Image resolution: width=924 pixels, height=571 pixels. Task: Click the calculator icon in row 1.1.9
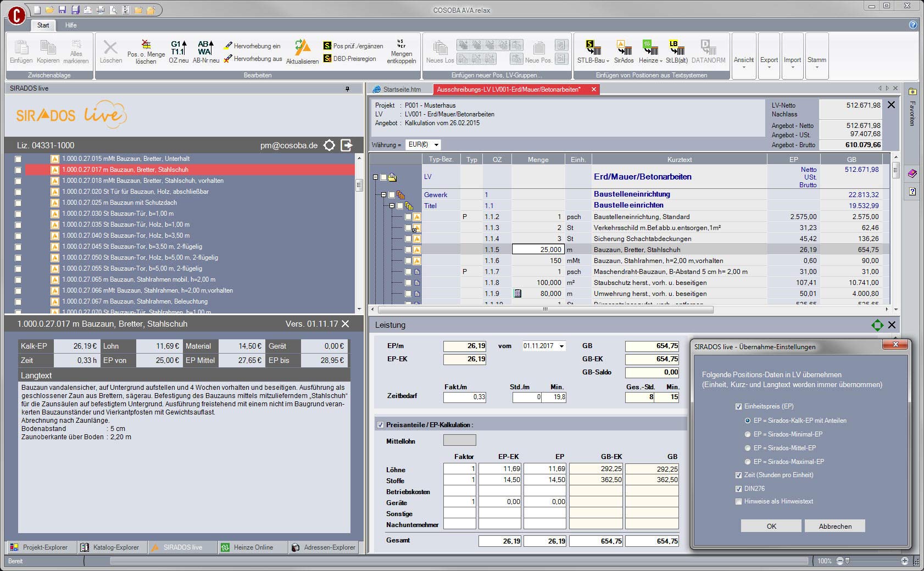coord(517,294)
